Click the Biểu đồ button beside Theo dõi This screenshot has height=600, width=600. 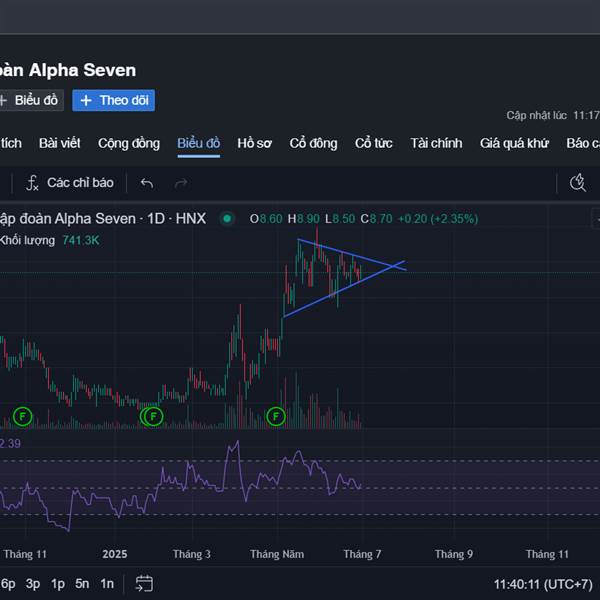coord(31,100)
